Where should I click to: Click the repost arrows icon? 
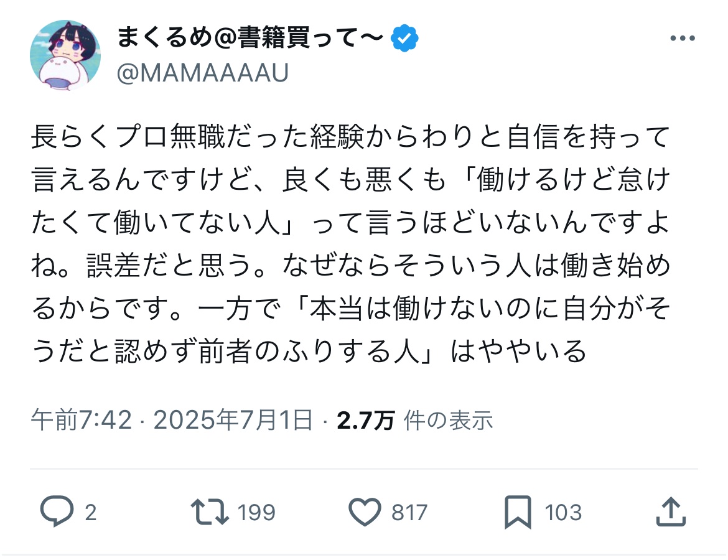(210, 511)
